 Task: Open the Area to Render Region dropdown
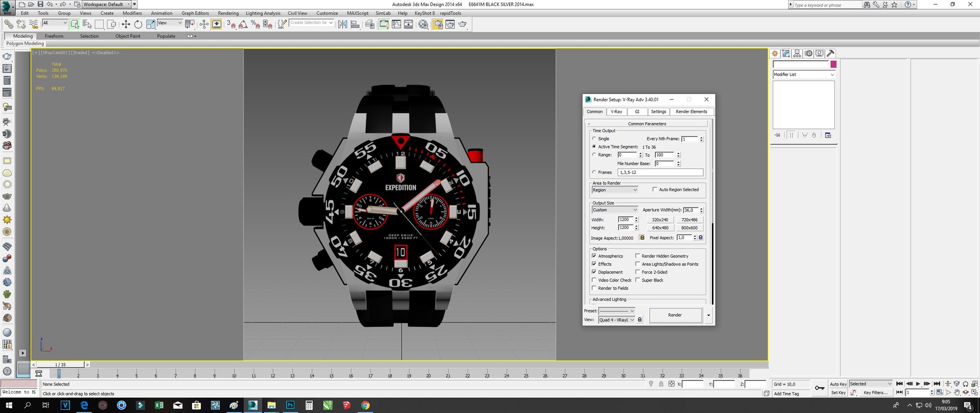coord(615,190)
